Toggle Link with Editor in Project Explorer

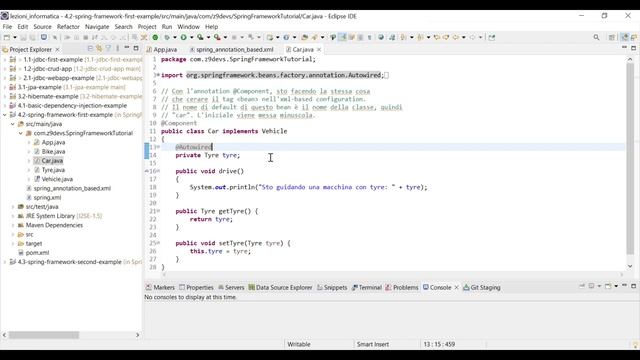click(x=99, y=49)
